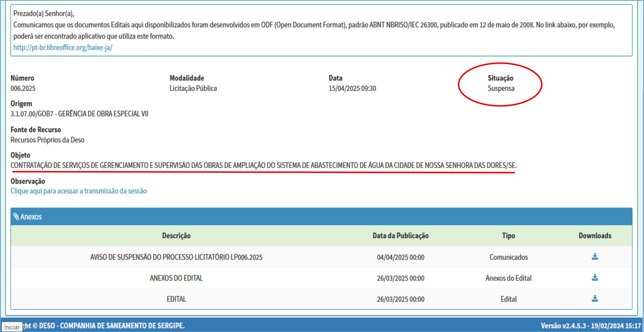Image resolution: width=644 pixels, height=332 pixels.
Task: Open the session transmission link
Action: tap(78, 191)
